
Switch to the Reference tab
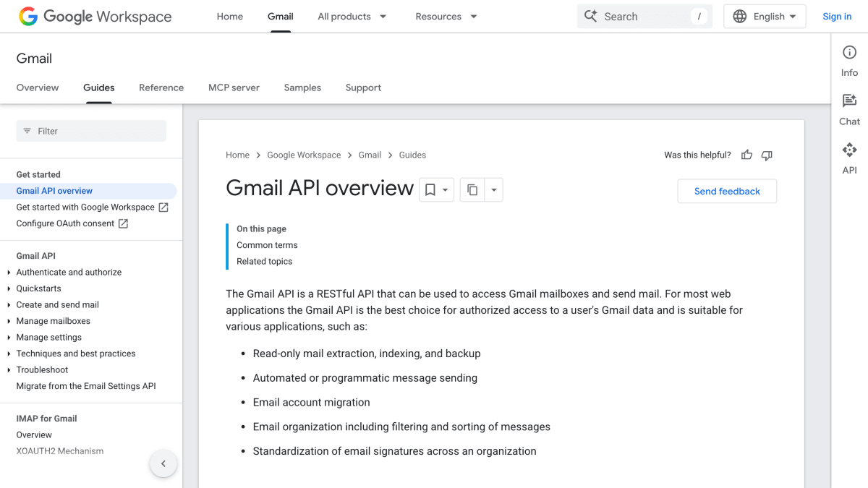[x=161, y=87]
